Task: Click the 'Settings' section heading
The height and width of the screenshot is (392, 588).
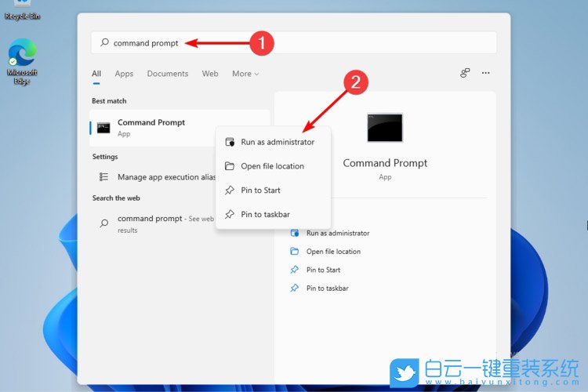Action: tap(105, 157)
